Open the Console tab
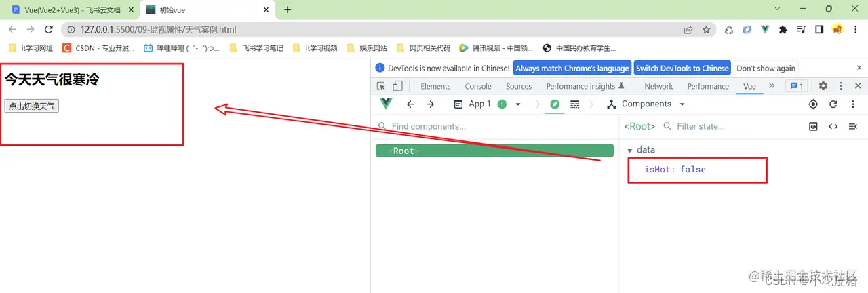 click(478, 86)
